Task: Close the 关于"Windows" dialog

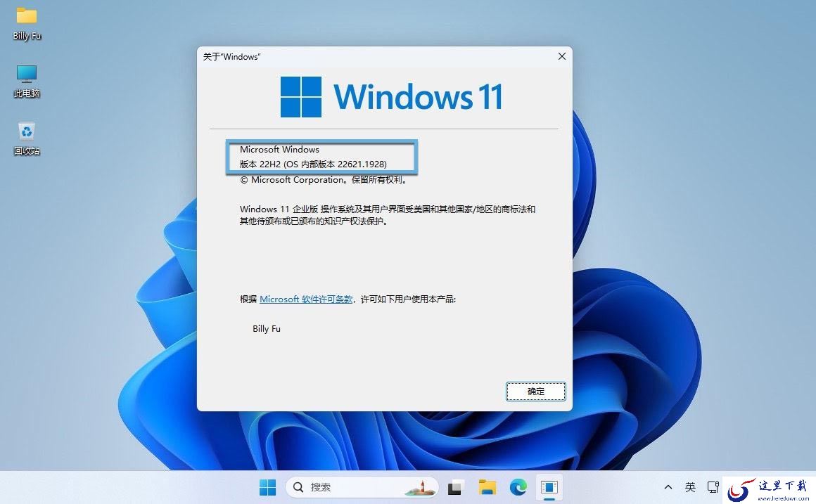Action: point(561,56)
